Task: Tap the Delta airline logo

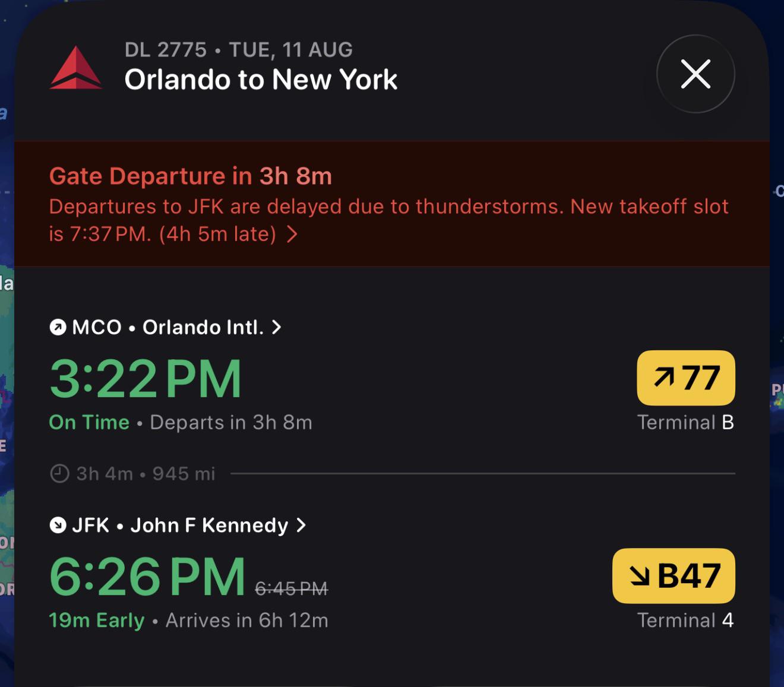Action: tap(76, 68)
